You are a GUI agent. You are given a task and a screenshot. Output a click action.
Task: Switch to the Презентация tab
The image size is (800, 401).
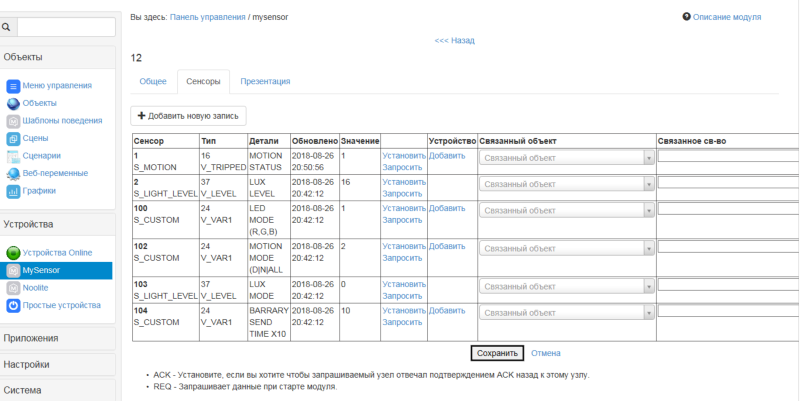(x=266, y=82)
